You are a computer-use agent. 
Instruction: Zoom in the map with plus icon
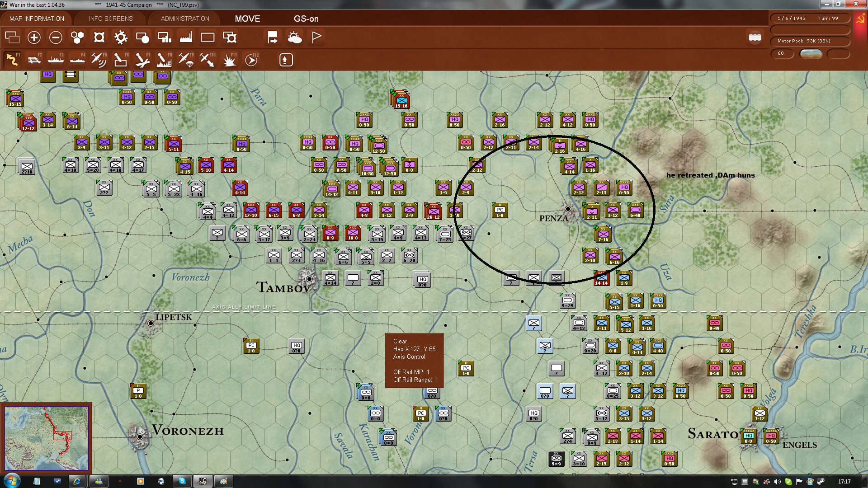pyautogui.click(x=34, y=38)
